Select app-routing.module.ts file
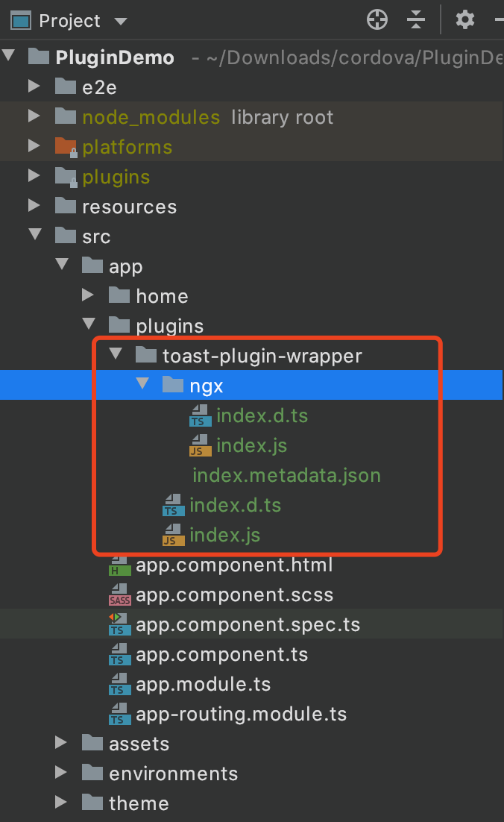The image size is (504, 822). point(241,714)
